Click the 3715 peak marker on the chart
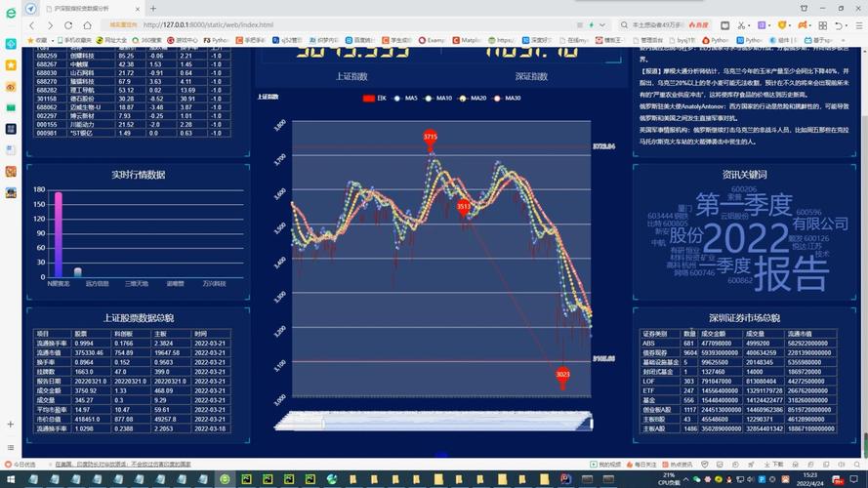868x488 pixels. coord(431,139)
